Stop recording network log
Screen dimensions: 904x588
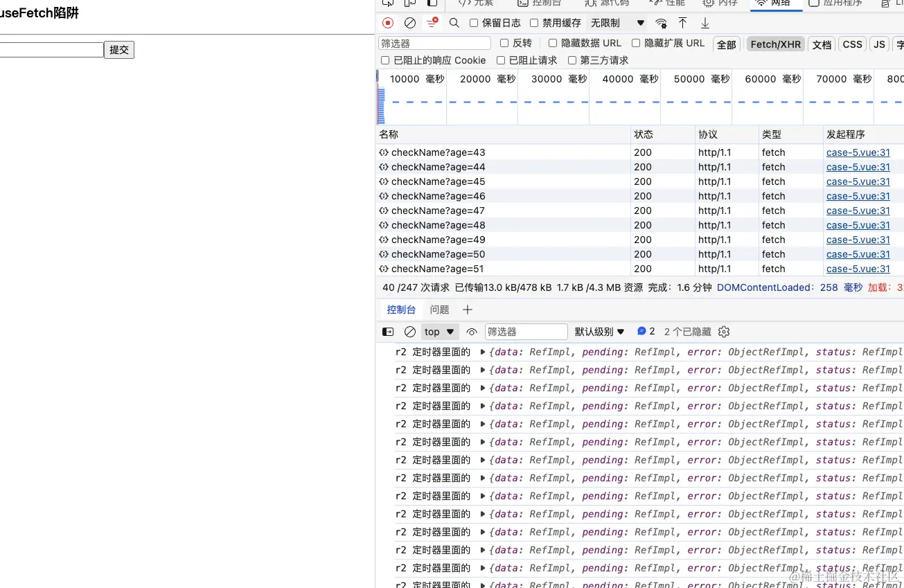pyautogui.click(x=388, y=23)
